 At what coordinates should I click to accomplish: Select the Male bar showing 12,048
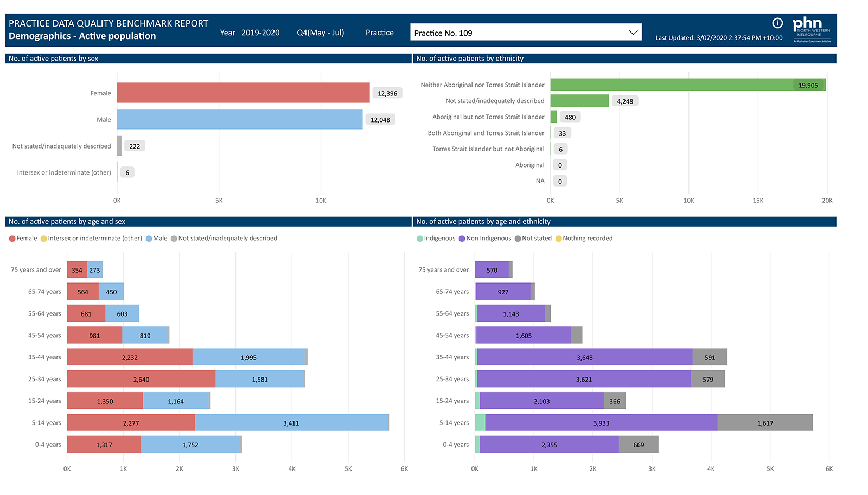[x=239, y=119]
